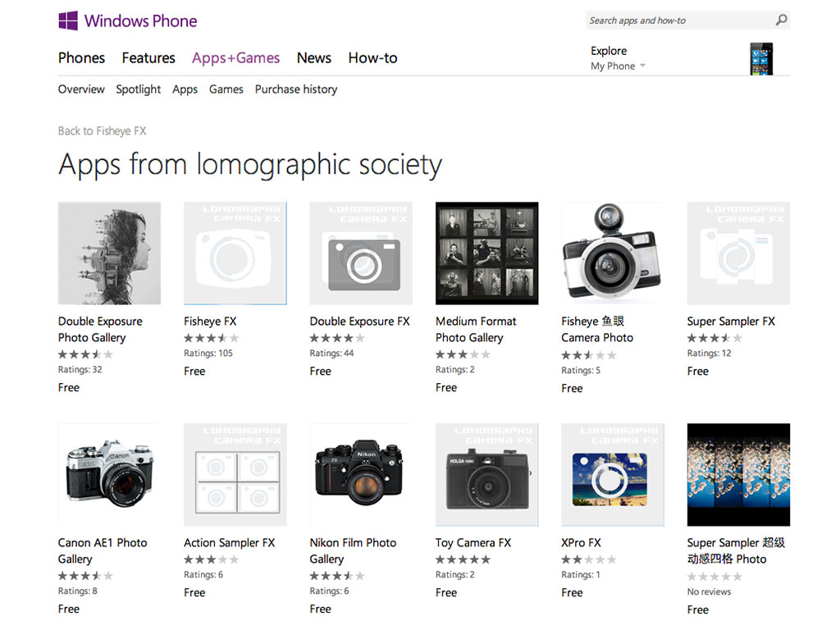Open the Canon AE1 Photo Gallery thumbnail
Screen dimensions: 840x630
tap(109, 475)
